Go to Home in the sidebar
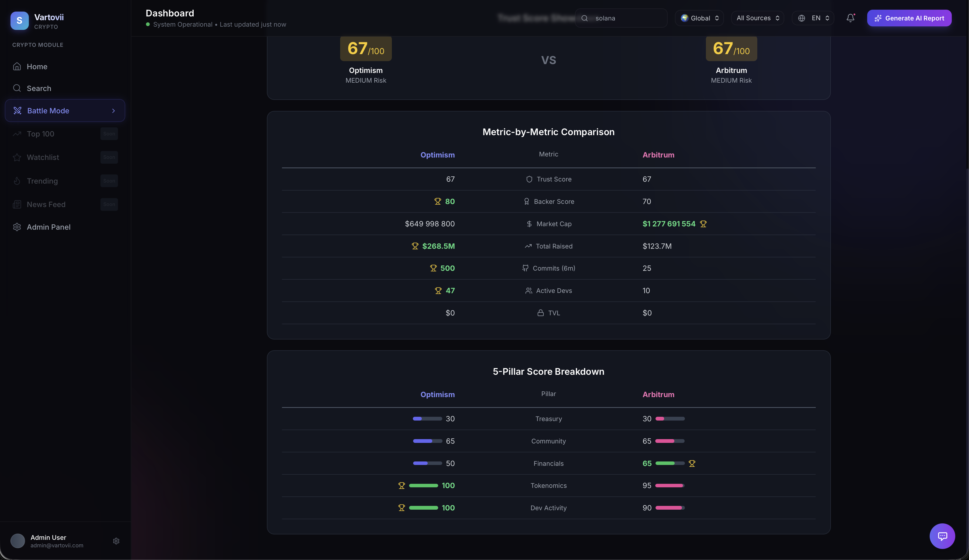 (x=37, y=66)
